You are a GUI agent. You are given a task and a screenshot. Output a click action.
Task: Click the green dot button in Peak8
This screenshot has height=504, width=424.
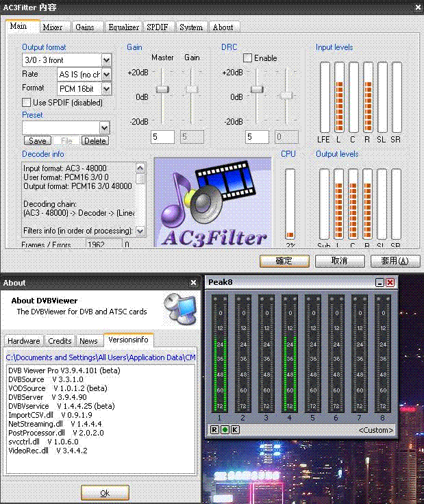tap(225, 429)
